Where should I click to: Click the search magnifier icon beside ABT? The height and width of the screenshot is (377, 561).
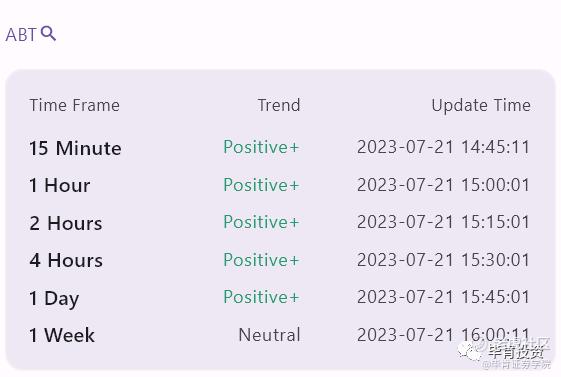coord(48,34)
